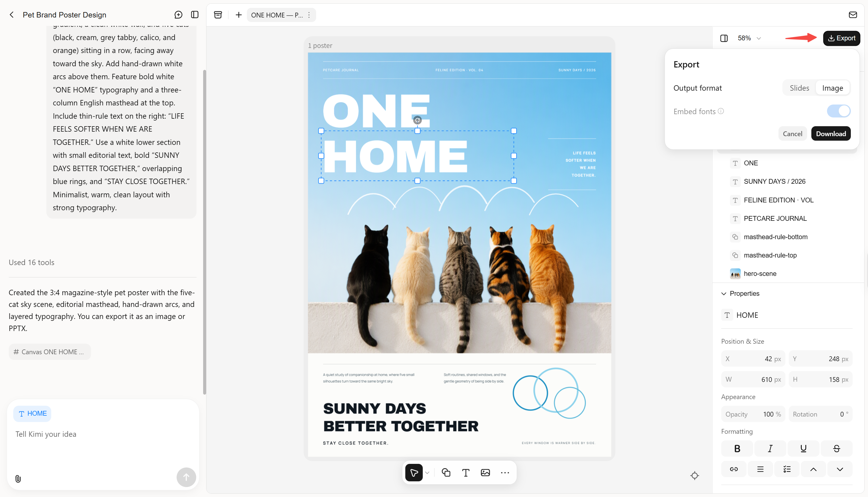The image size is (868, 497).
Task: Open the three-dot menu on ONE HOME tab
Action: point(309,15)
